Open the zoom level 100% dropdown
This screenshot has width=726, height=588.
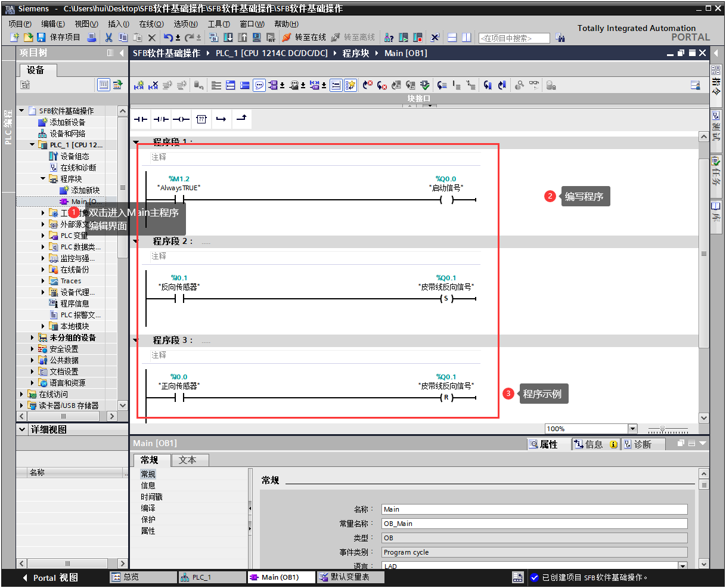pos(632,429)
